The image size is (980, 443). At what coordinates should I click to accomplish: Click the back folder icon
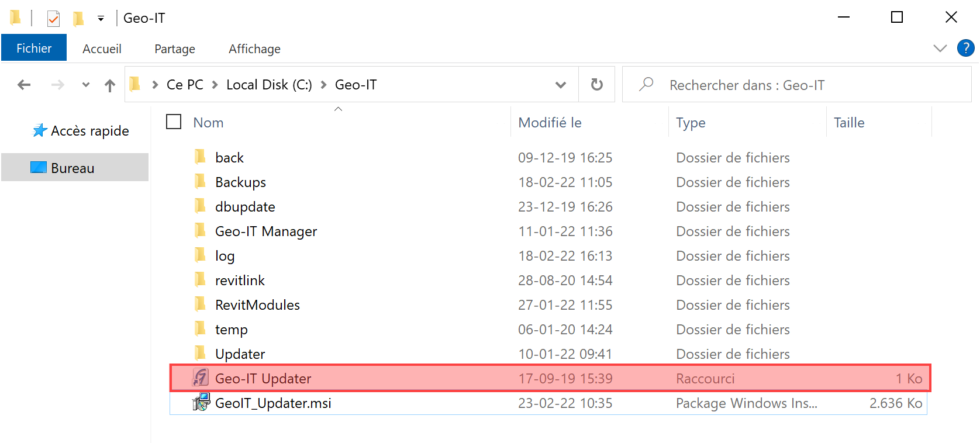200,157
